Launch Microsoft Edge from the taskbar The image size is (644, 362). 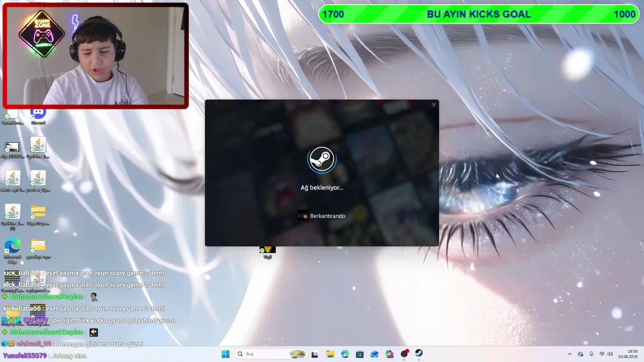pyautogui.click(x=345, y=354)
